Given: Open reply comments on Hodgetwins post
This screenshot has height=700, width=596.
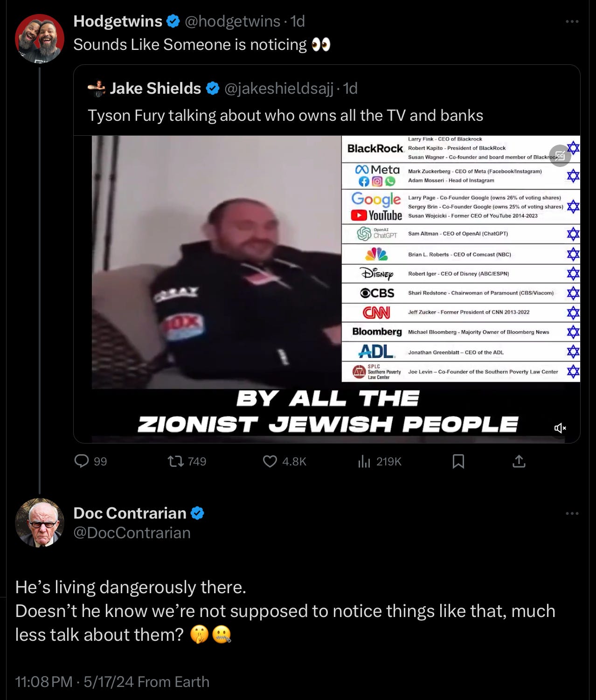Looking at the screenshot, I should point(91,461).
